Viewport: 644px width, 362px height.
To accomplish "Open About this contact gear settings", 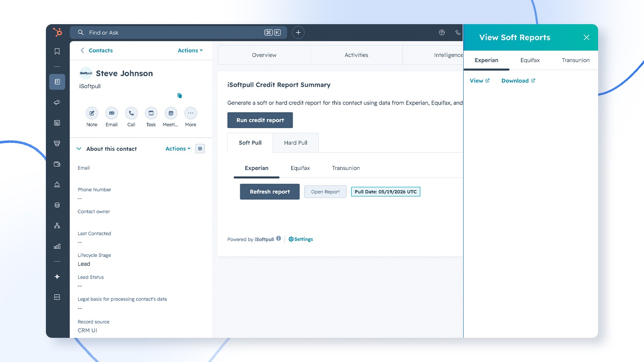I will coord(200,149).
